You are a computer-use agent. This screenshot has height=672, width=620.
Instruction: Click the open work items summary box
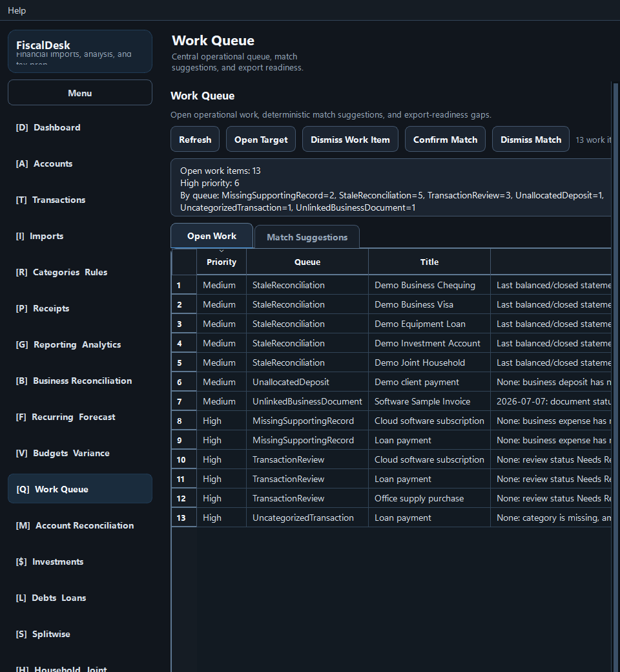click(x=391, y=187)
